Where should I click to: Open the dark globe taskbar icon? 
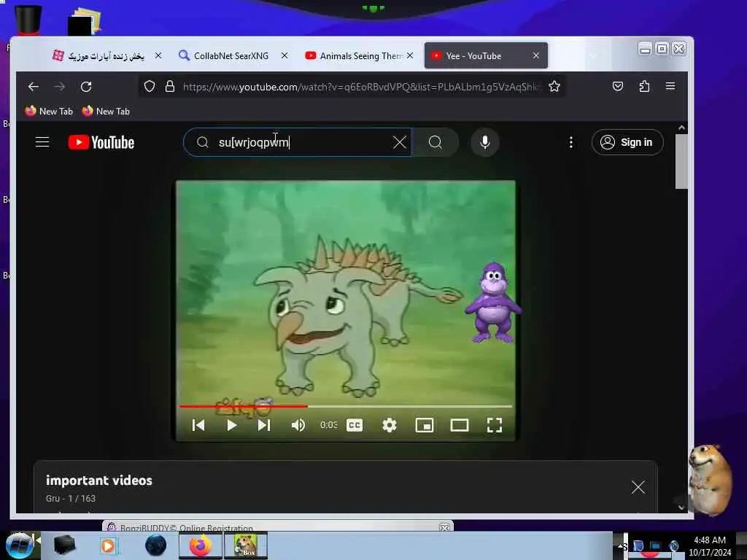point(156,545)
